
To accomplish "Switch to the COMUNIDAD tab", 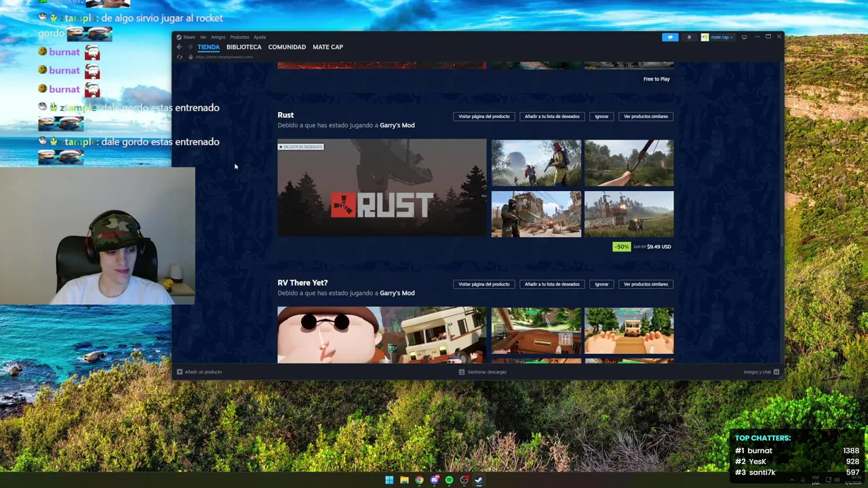I will (x=287, y=47).
